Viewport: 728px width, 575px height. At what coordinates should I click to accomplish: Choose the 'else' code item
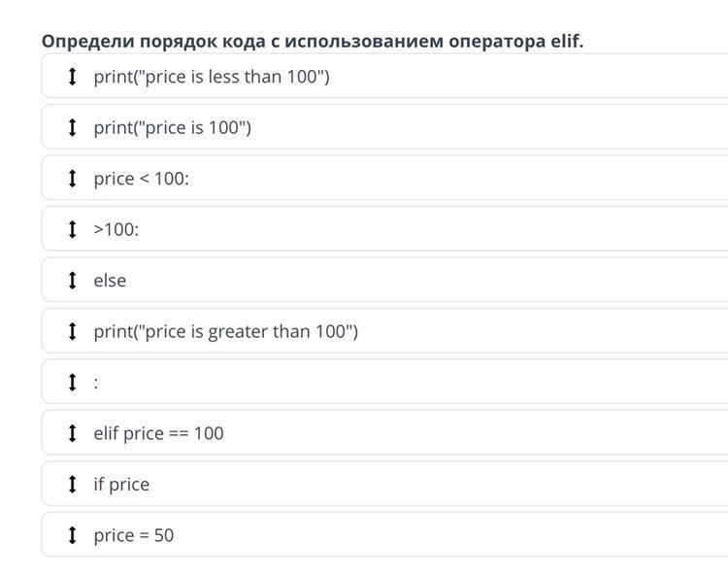point(388,281)
